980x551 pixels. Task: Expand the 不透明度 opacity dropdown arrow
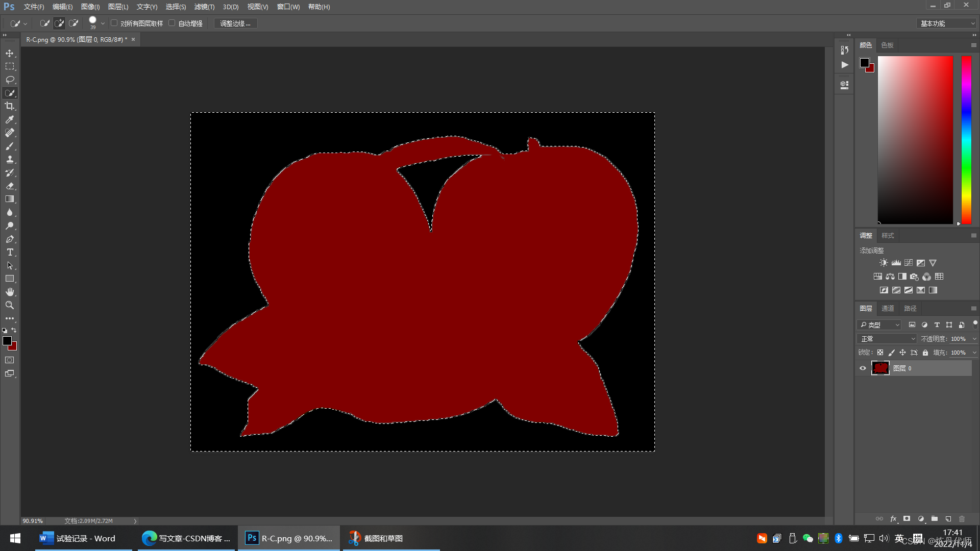coord(974,339)
